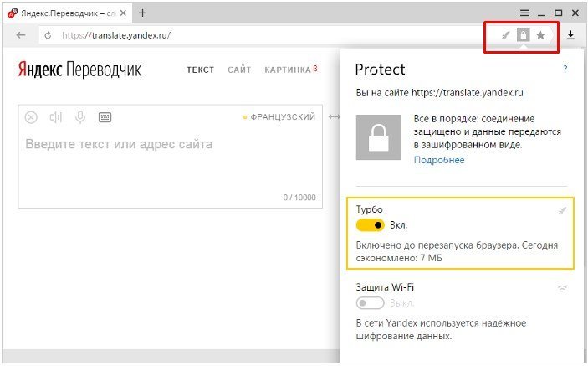Click the Turbo rocket icon in address bar
Screen dimensions: 588x366
click(x=505, y=35)
